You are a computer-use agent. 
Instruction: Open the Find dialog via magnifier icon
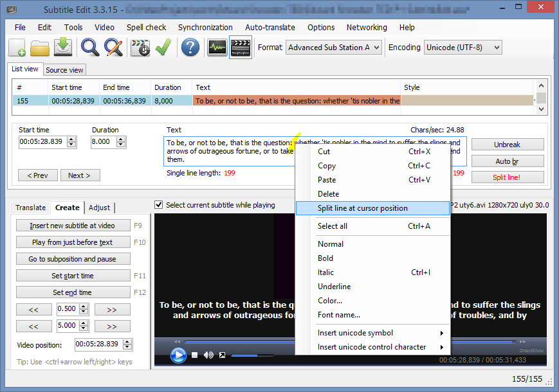(89, 47)
